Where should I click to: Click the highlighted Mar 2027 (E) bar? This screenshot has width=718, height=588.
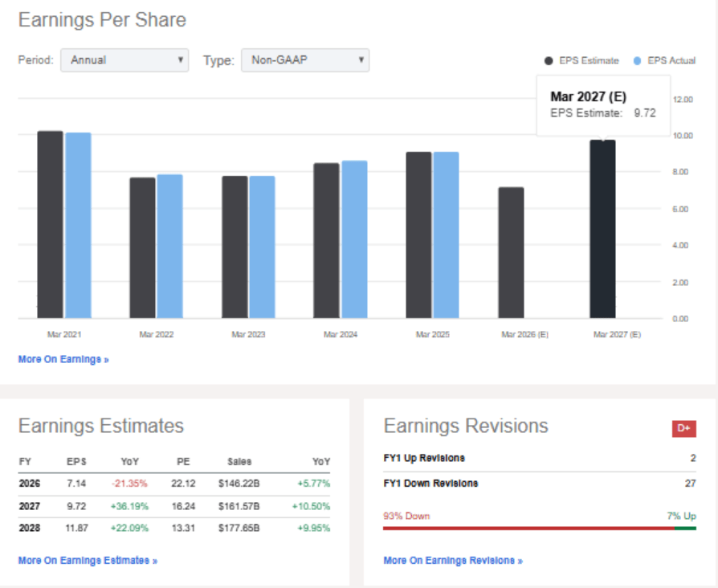(x=602, y=229)
